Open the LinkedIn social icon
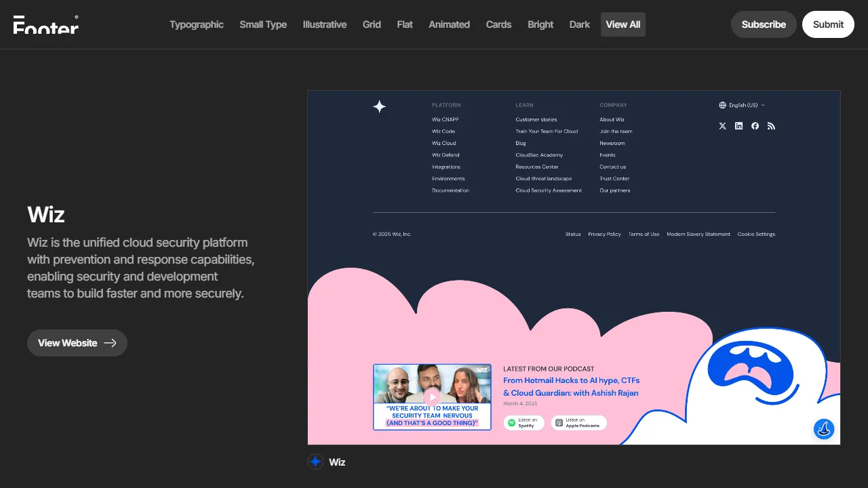The image size is (868, 488). (738, 126)
